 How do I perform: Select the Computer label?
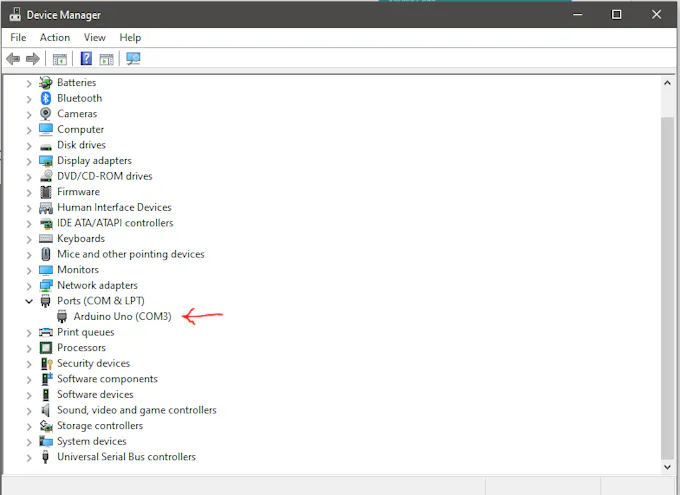tap(81, 130)
